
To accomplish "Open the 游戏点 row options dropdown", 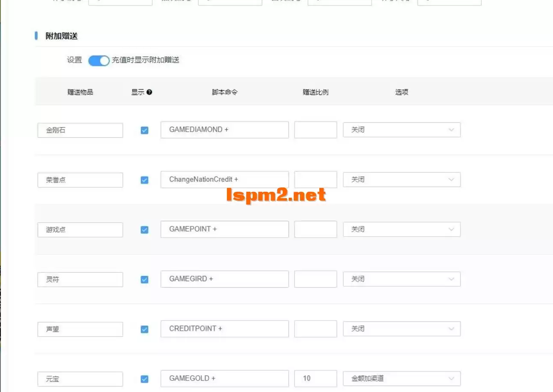I will pos(401,229).
